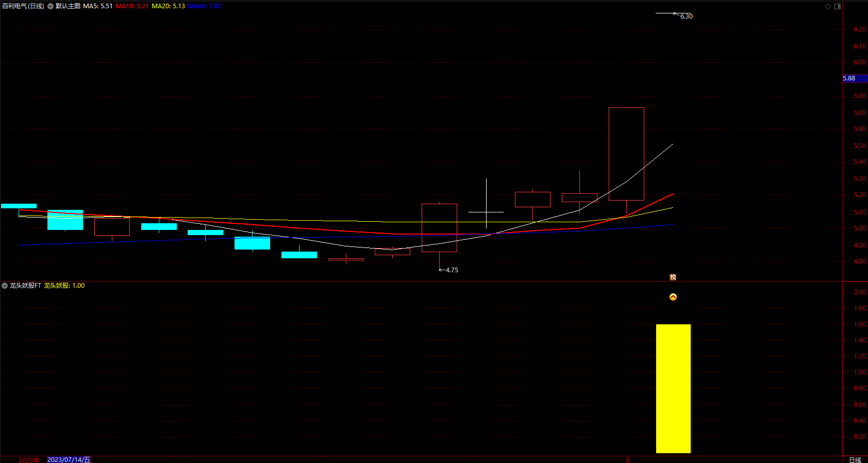
Task: Click the yellow 龙头妖股 signal bar
Action: (673, 389)
